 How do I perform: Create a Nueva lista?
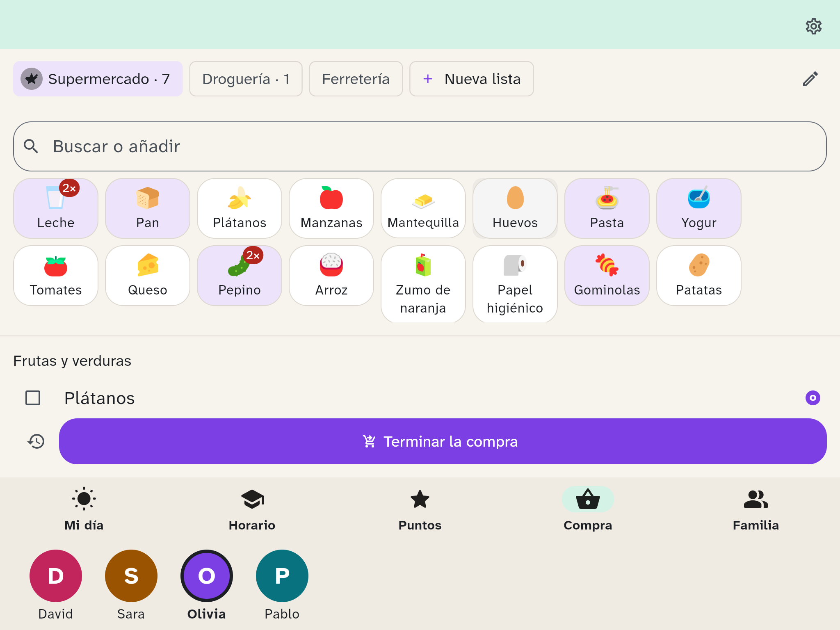click(x=472, y=79)
